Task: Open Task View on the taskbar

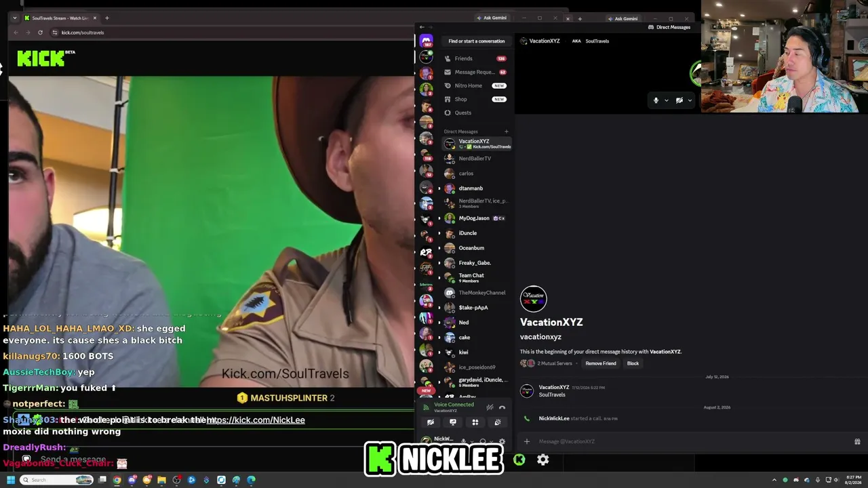Action: point(102,480)
